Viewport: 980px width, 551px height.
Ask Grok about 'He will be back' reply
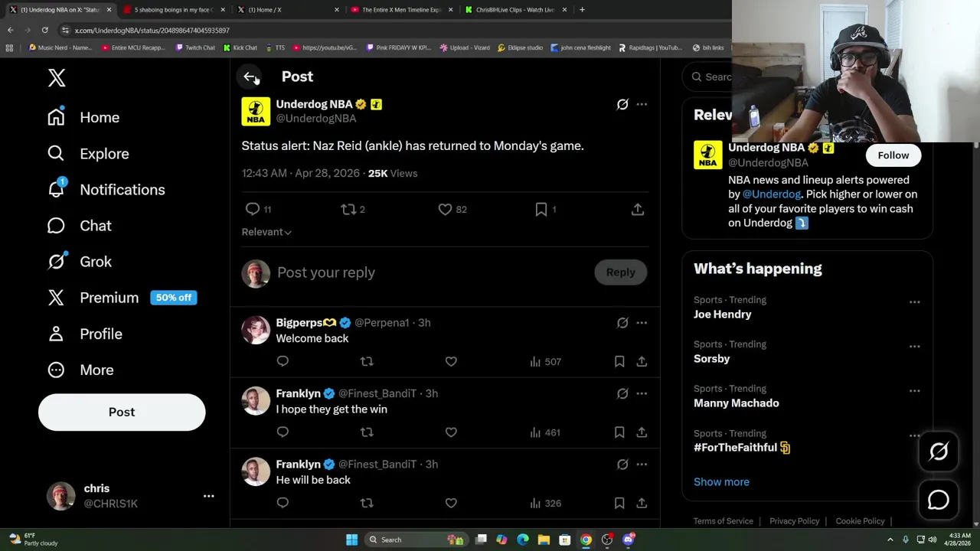click(622, 465)
